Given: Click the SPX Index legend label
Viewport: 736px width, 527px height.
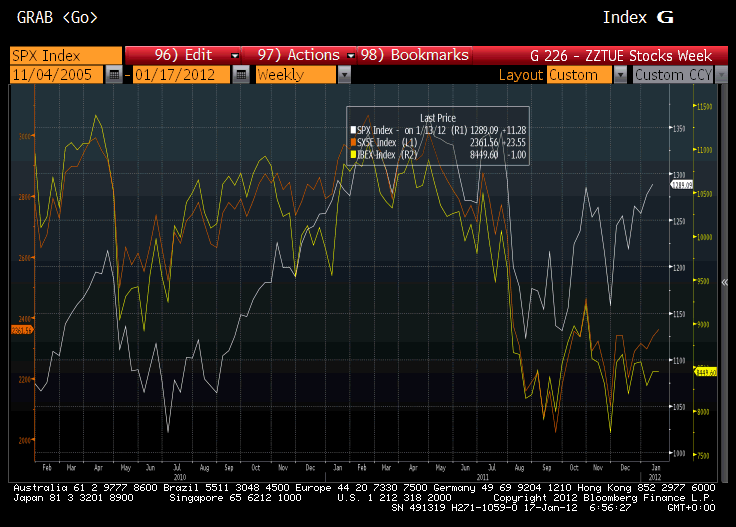Looking at the screenshot, I should click(x=375, y=130).
